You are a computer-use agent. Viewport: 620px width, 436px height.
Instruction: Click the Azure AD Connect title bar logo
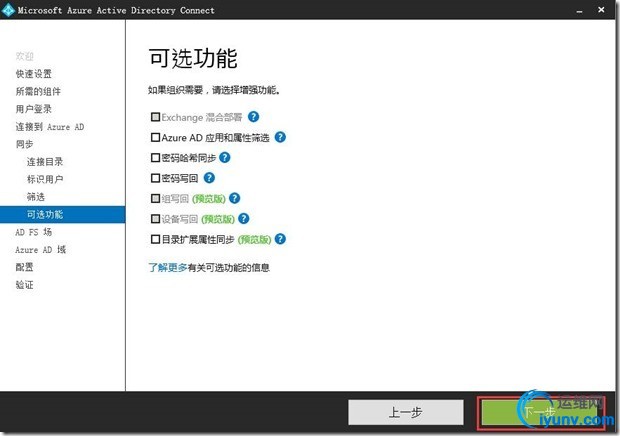(8, 10)
